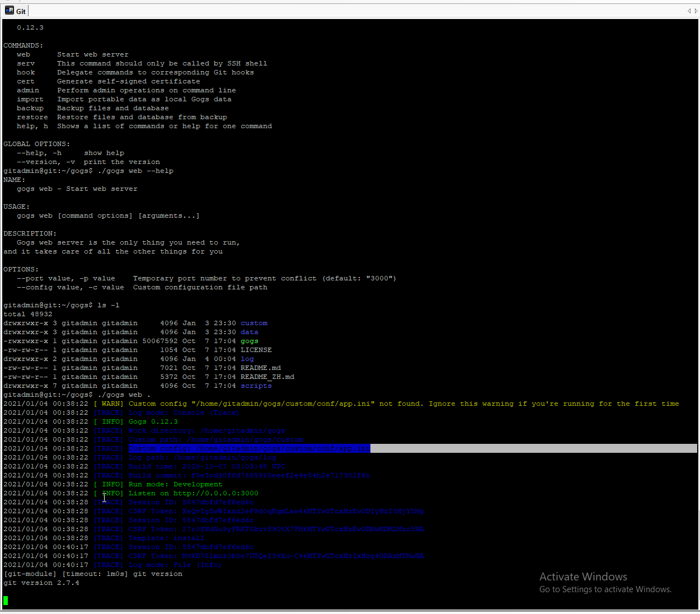Click the 'README.md' file name

tap(261, 368)
